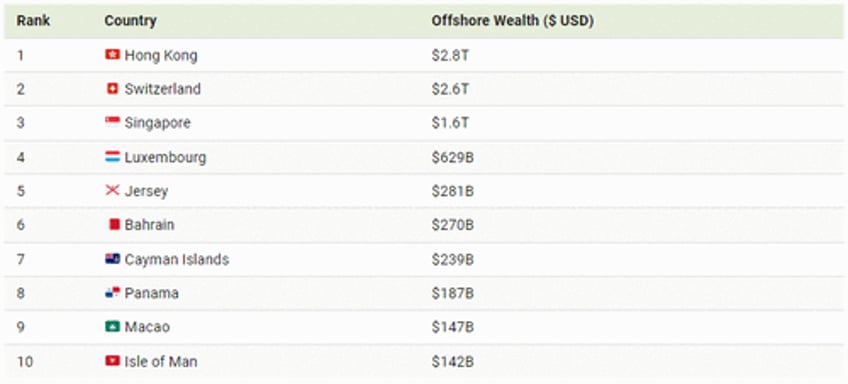848x384 pixels.
Task: Click the Cayman Islands country name
Action: click(177, 260)
